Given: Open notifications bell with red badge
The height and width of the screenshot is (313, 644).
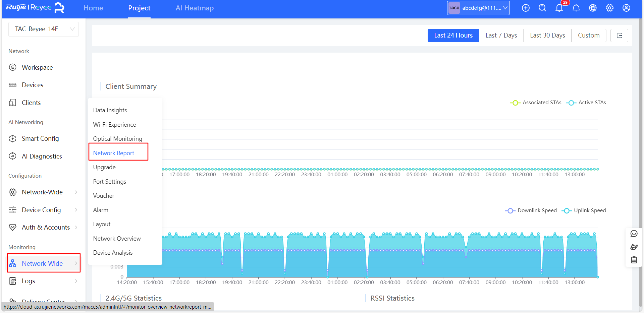Looking at the screenshot, I should tap(559, 8).
